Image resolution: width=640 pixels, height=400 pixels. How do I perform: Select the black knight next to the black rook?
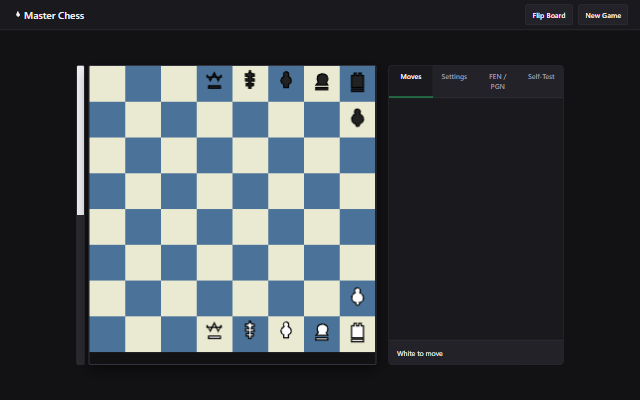[x=322, y=82]
